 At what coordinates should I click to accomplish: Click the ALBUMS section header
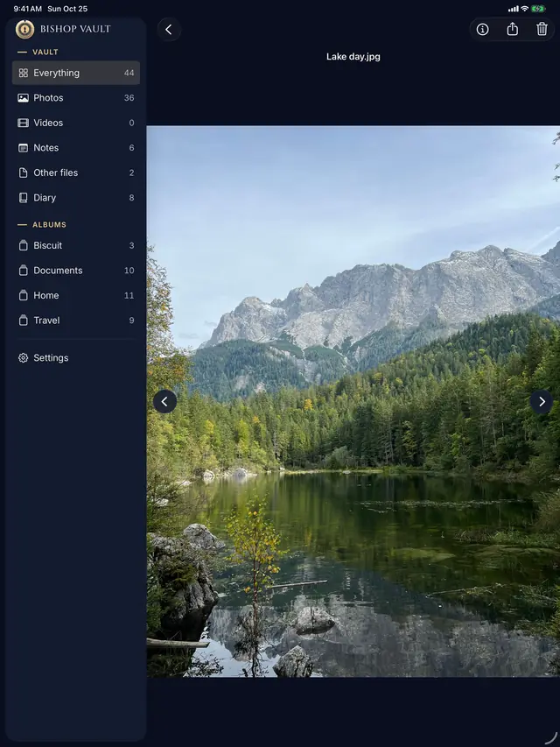[x=49, y=224]
